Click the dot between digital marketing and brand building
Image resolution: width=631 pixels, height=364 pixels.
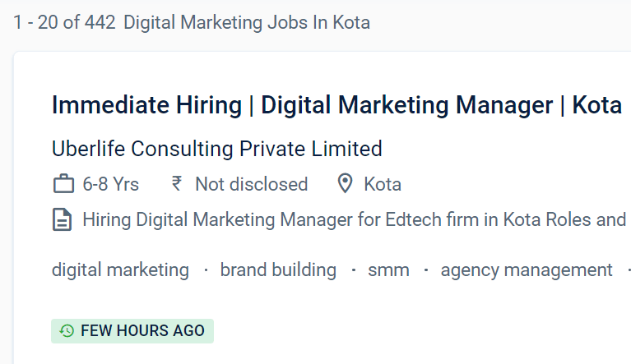[x=205, y=270]
